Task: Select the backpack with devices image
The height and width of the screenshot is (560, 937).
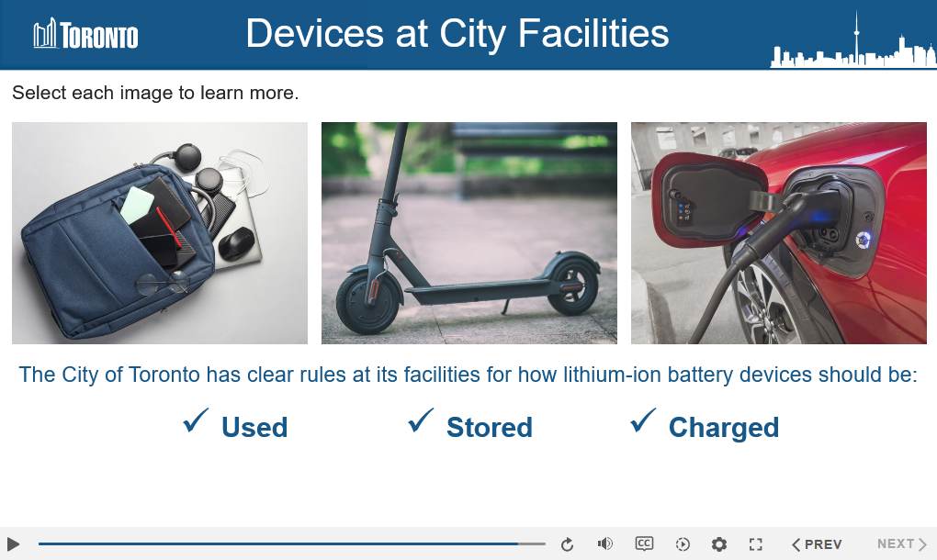Action: (159, 232)
